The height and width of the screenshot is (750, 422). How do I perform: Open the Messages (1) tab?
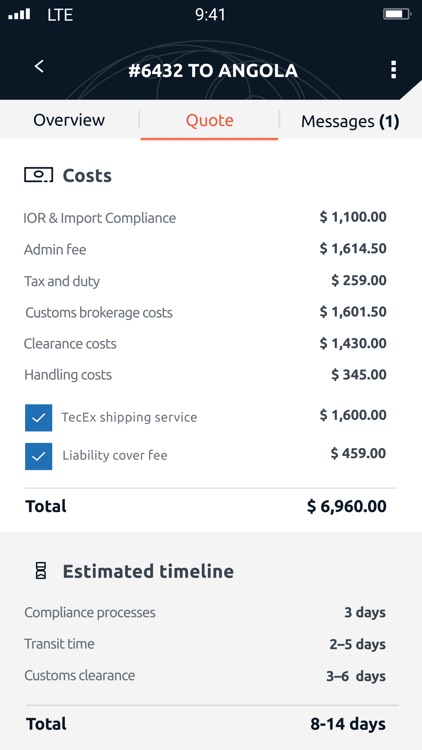350,121
